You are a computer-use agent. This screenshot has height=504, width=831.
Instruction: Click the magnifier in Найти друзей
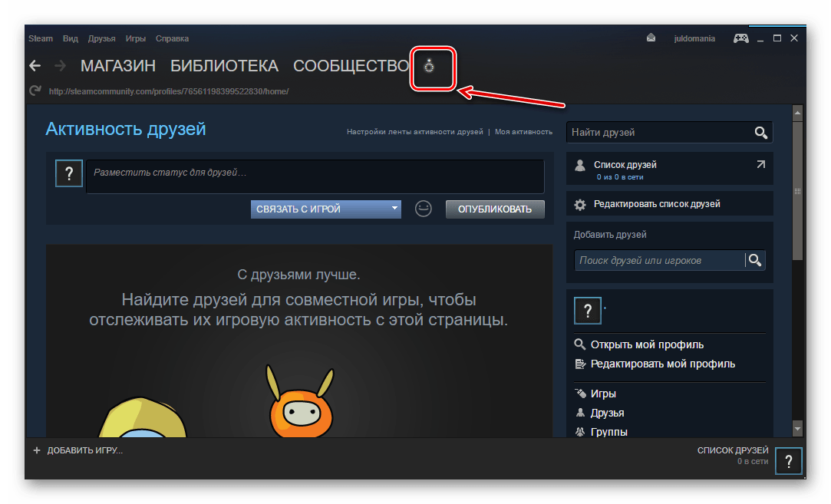tap(761, 133)
